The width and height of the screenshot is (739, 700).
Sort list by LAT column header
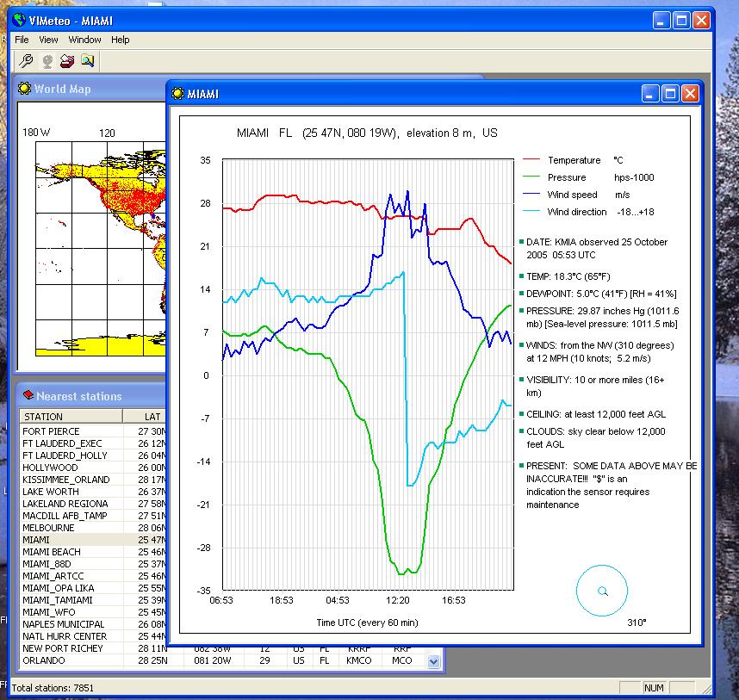point(152,417)
